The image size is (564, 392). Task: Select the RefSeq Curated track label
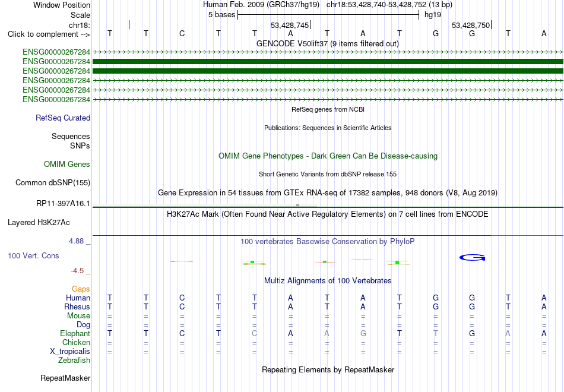pyautogui.click(x=63, y=118)
